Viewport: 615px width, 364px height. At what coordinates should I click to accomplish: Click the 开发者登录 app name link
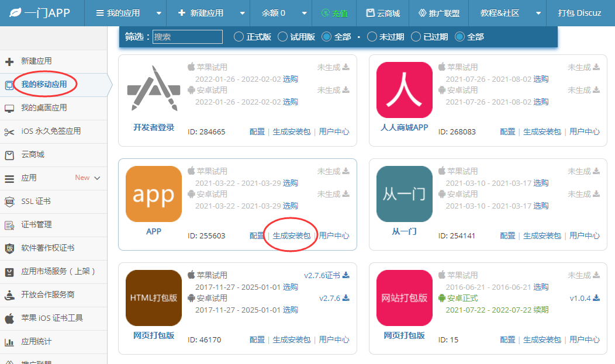tap(154, 127)
